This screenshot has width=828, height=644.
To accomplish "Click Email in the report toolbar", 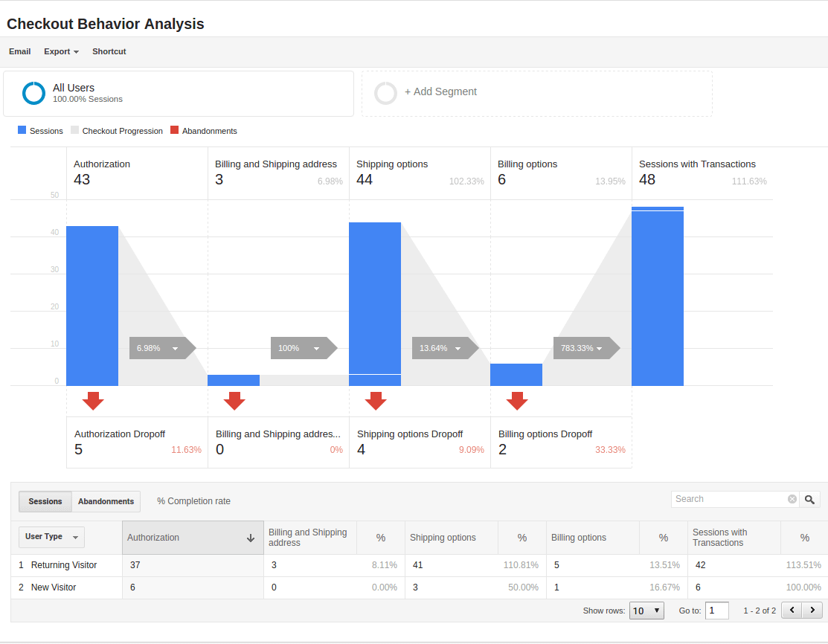I will pyautogui.click(x=20, y=52).
